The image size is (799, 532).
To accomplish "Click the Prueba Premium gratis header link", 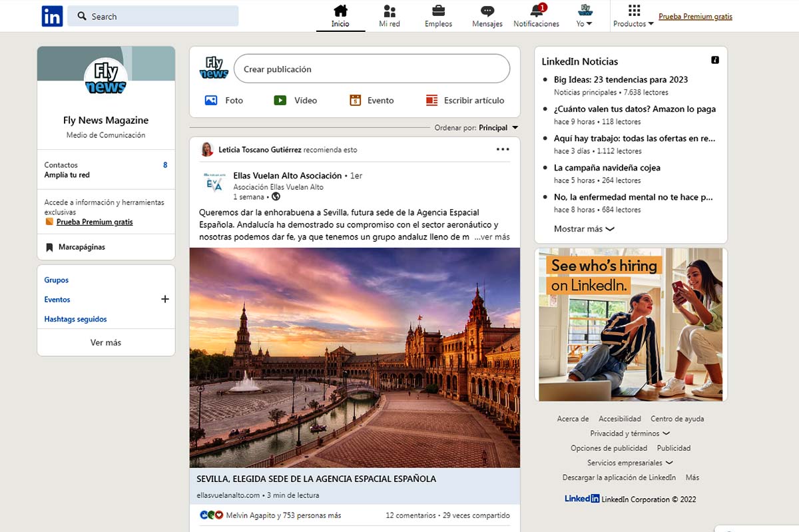I will tap(695, 17).
